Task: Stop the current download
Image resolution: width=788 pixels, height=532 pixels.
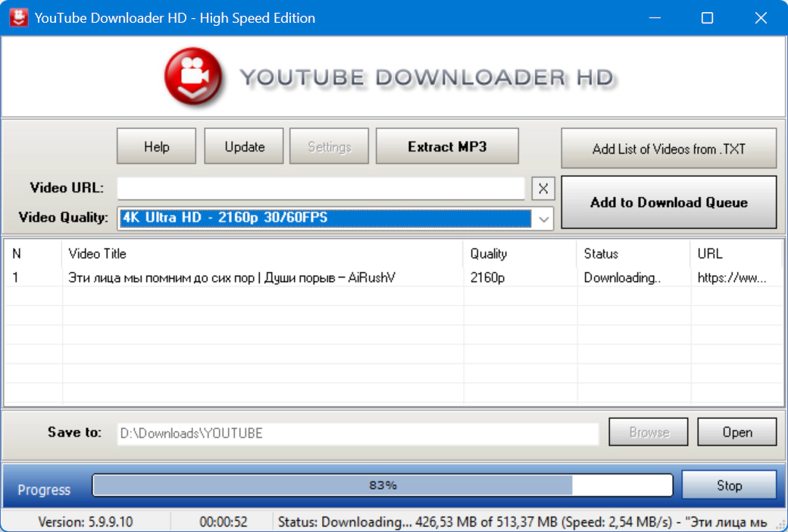Action: coord(729,486)
